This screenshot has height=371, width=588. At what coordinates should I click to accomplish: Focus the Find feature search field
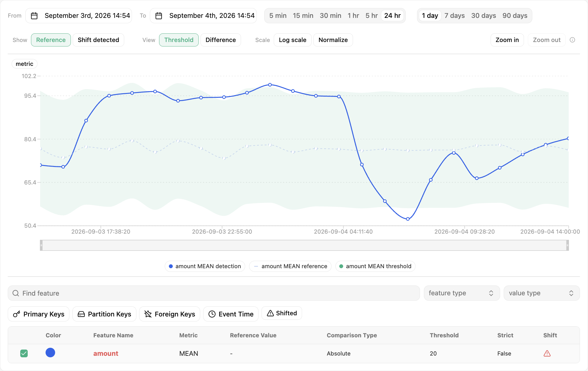click(214, 293)
